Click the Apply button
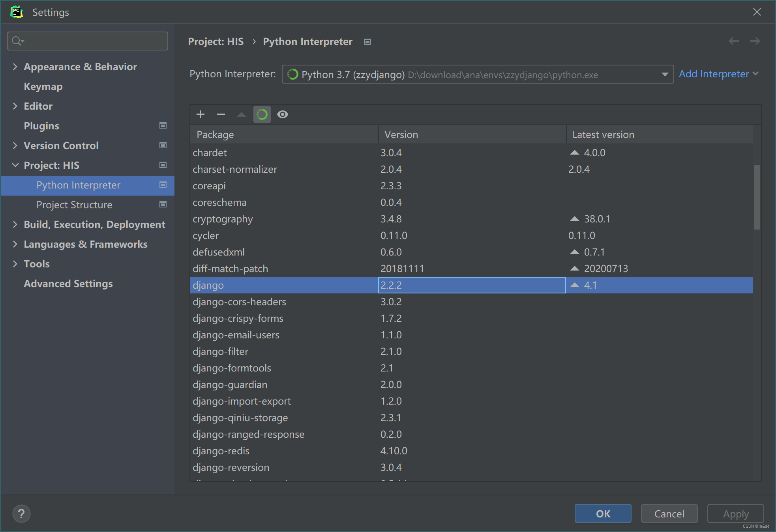The width and height of the screenshot is (776, 532). pos(735,513)
